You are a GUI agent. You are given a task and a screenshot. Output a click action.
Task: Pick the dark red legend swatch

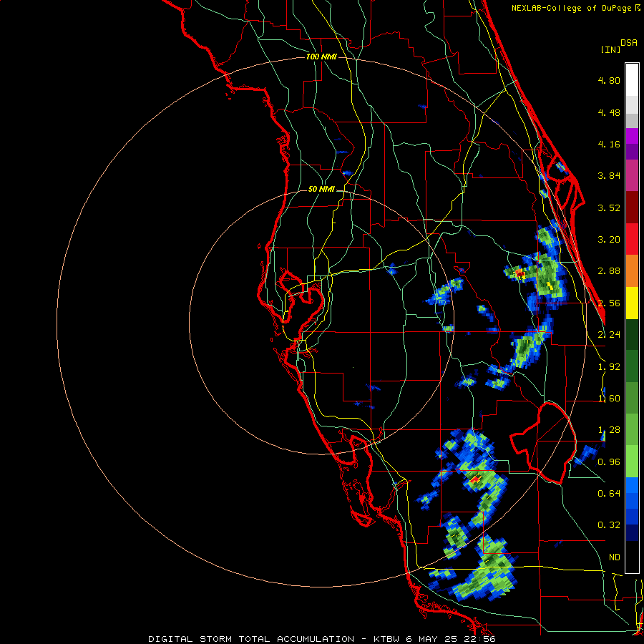tap(632, 208)
